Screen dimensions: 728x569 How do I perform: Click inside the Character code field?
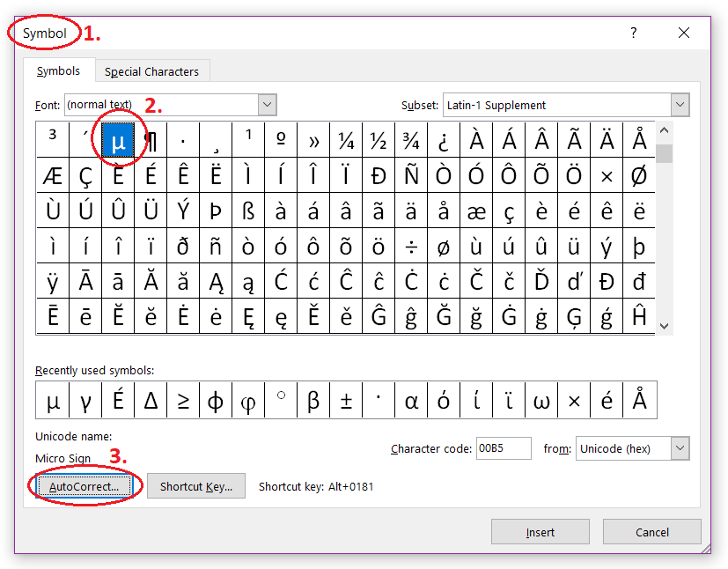pyautogui.click(x=504, y=448)
